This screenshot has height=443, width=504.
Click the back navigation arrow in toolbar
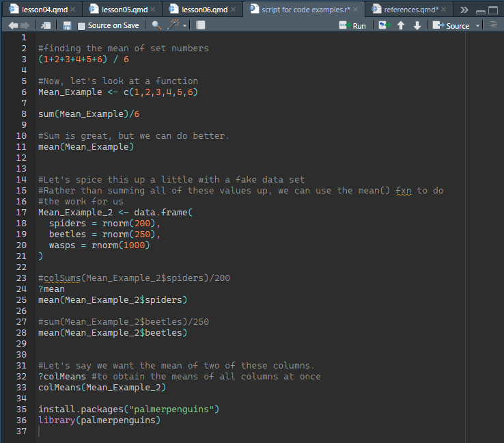click(13, 25)
